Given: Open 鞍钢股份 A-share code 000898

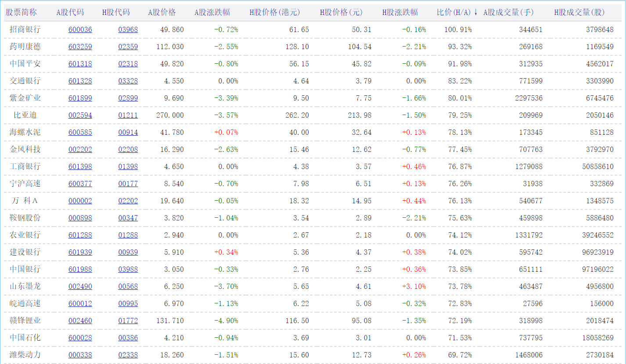Looking at the screenshot, I should pos(80,218).
